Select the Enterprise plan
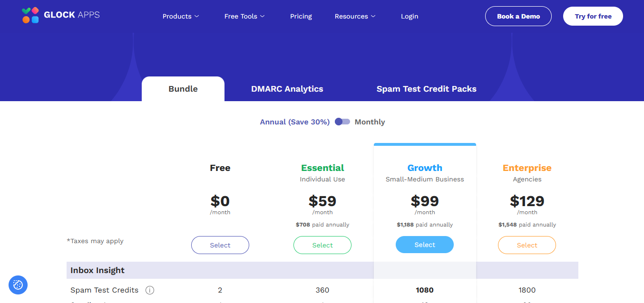The height and width of the screenshot is (303, 644). click(527, 245)
